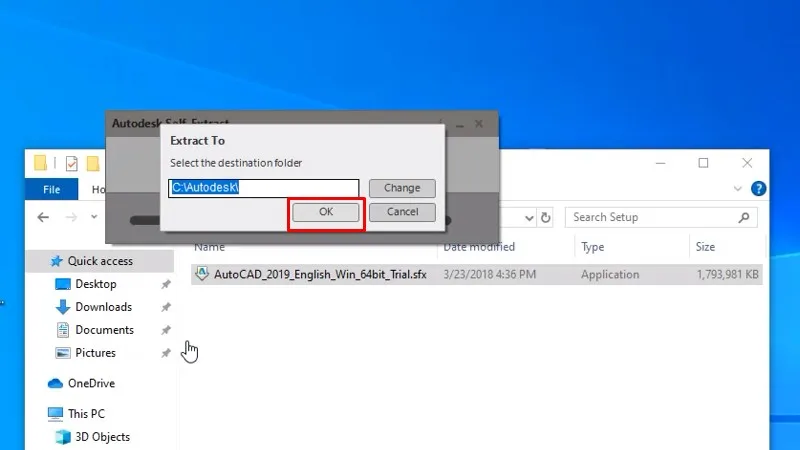Refresh the current folder view
800x450 pixels.
coord(546,217)
